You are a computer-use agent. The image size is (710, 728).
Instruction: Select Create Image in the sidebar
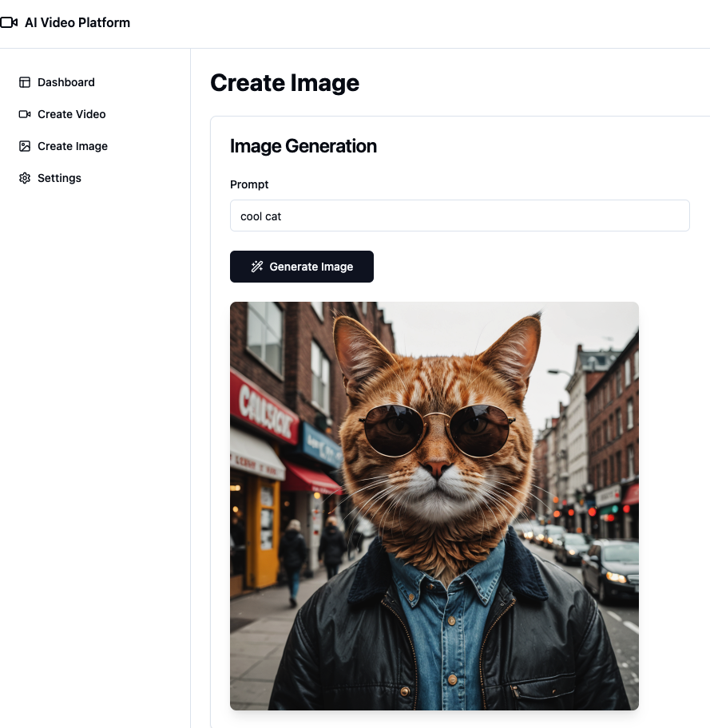pos(72,146)
